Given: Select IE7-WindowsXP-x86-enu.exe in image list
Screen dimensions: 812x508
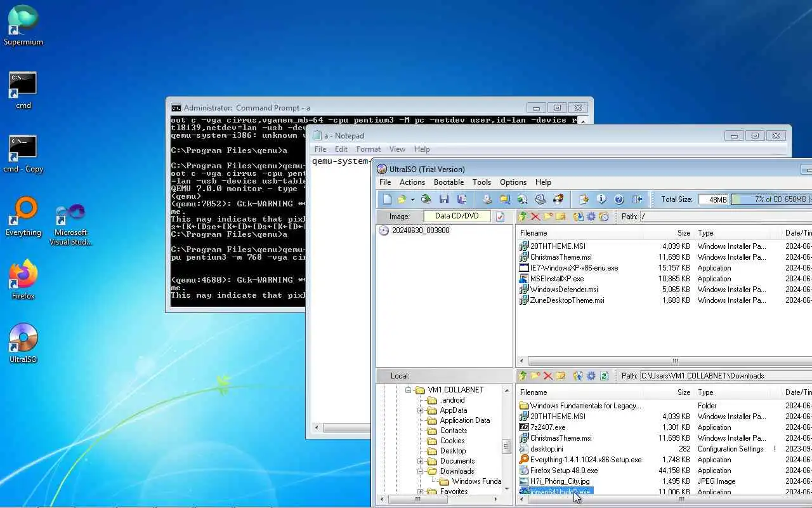Looking at the screenshot, I should tap(573, 268).
